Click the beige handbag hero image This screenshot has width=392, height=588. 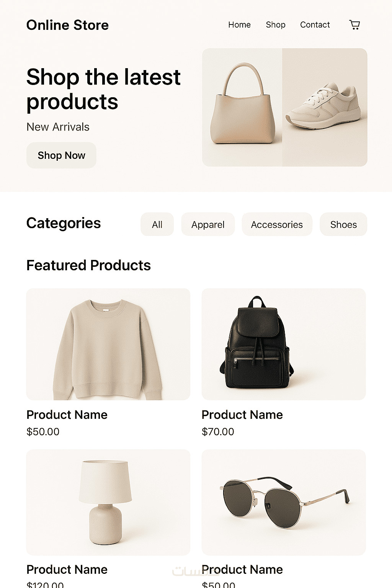[242, 107]
